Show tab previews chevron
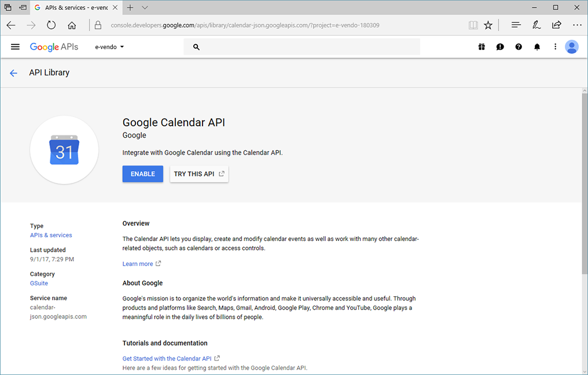 point(145,8)
